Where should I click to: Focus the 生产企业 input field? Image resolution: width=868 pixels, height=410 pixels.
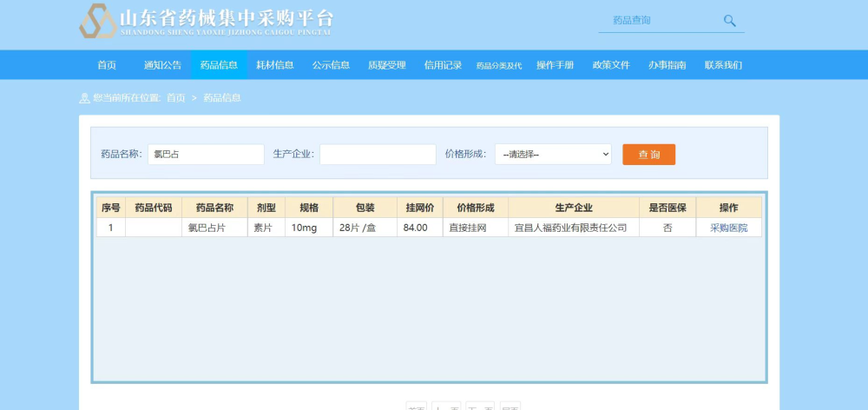pyautogui.click(x=378, y=155)
